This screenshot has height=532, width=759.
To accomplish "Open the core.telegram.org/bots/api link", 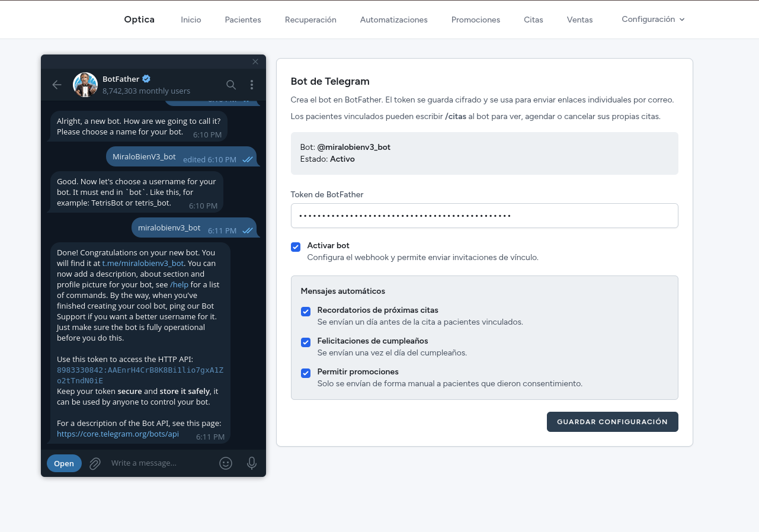I will tap(118, 434).
